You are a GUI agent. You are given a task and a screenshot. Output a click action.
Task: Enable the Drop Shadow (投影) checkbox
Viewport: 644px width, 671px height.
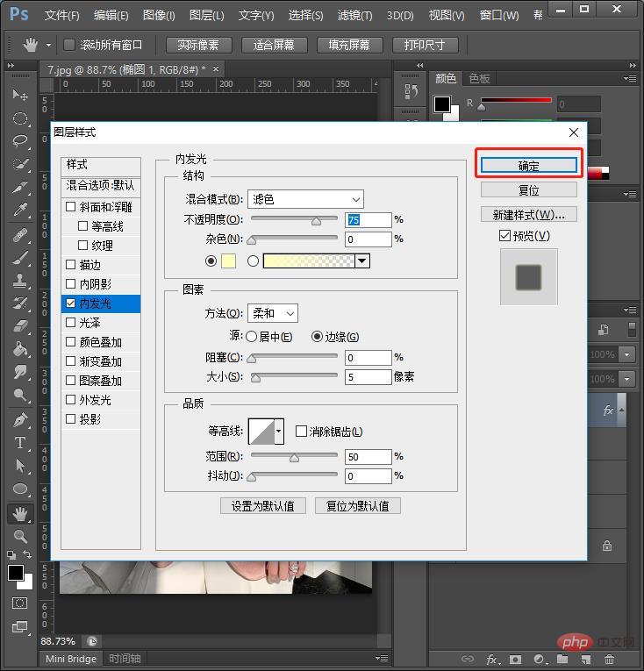pos(71,418)
